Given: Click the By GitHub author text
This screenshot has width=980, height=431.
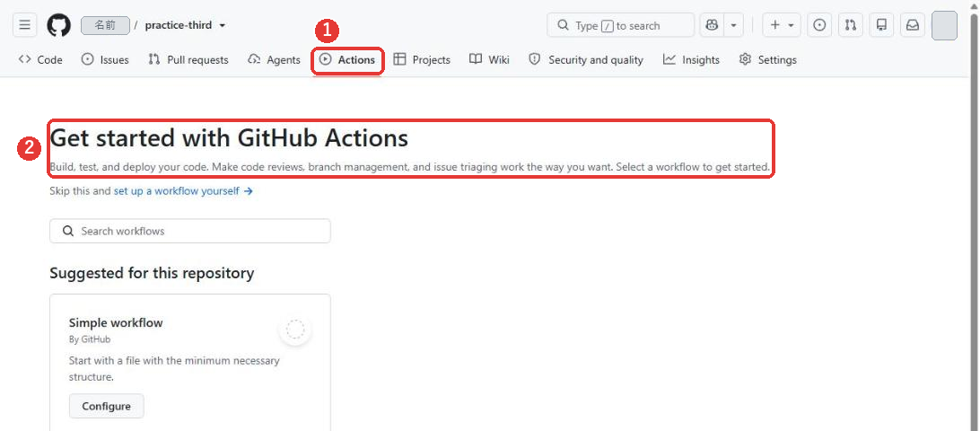Looking at the screenshot, I should tap(90, 339).
